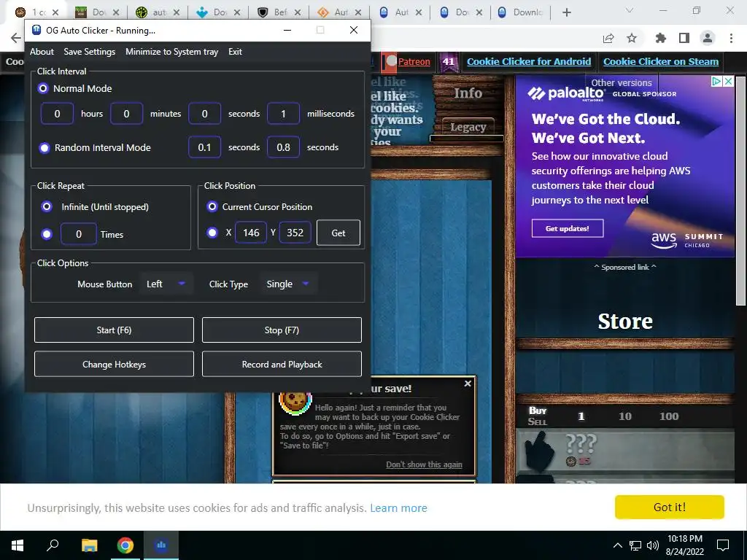The height and width of the screenshot is (560, 747).
Task: Open the Windows Start menu
Action: coord(18,545)
